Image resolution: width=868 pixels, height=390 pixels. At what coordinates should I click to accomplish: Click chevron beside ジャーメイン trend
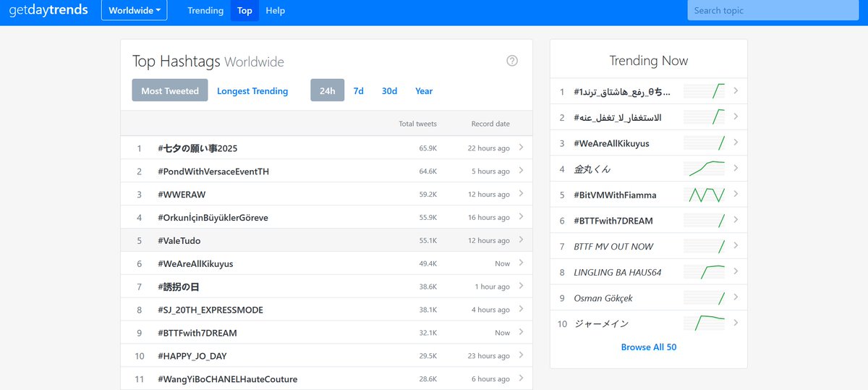click(736, 323)
